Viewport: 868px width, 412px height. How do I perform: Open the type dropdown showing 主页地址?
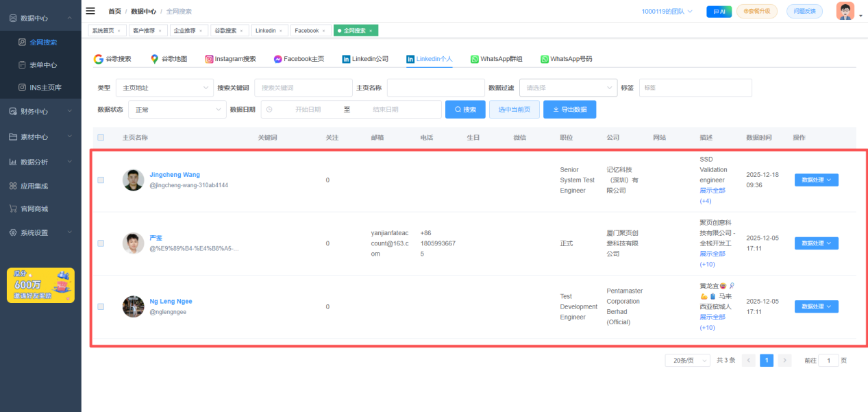coord(164,88)
